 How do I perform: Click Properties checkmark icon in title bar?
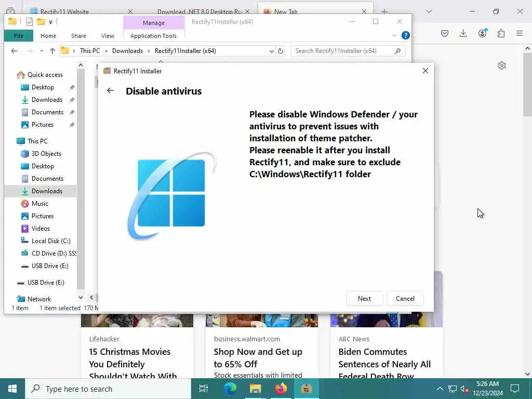[x=30, y=22]
